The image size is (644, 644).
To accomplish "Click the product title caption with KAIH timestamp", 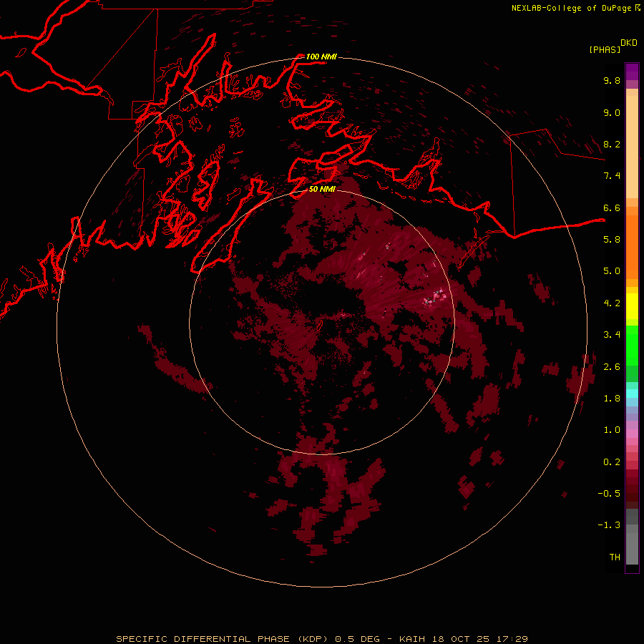I will [x=322, y=639].
